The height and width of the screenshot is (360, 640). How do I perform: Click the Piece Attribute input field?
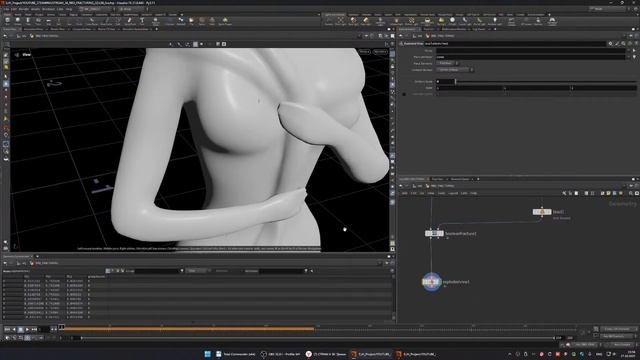[531, 57]
